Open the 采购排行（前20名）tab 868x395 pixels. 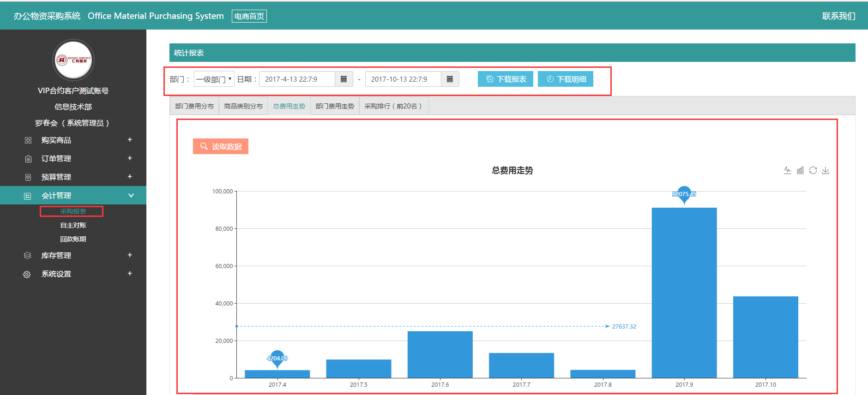[x=393, y=106]
